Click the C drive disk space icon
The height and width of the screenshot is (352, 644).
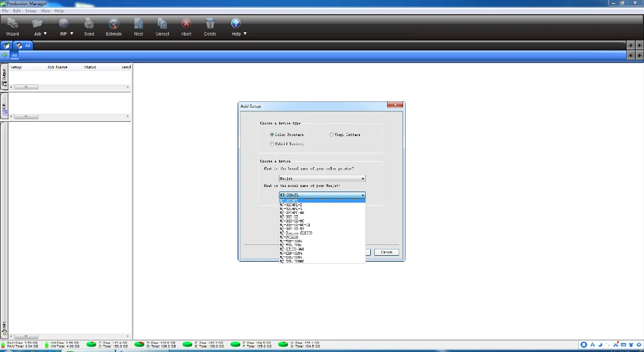[91, 344]
